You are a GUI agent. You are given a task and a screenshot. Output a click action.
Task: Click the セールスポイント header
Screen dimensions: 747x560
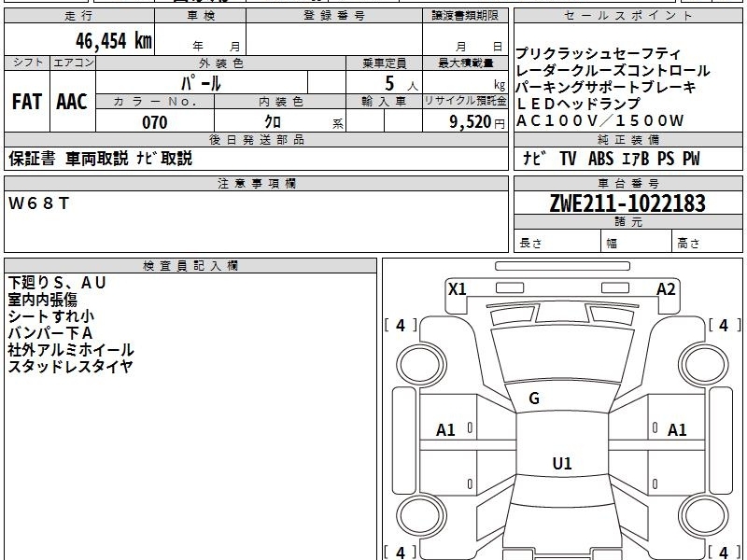(627, 16)
